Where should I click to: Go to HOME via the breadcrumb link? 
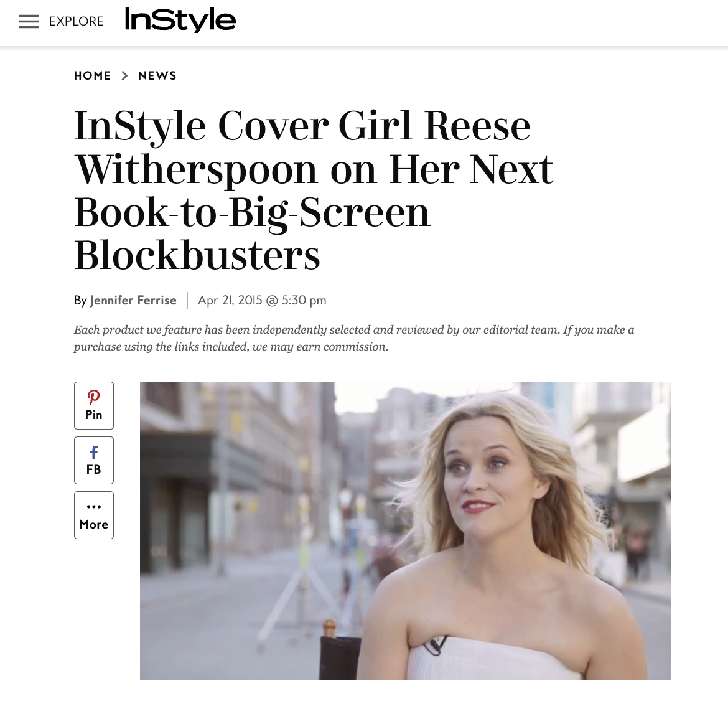pos(92,75)
